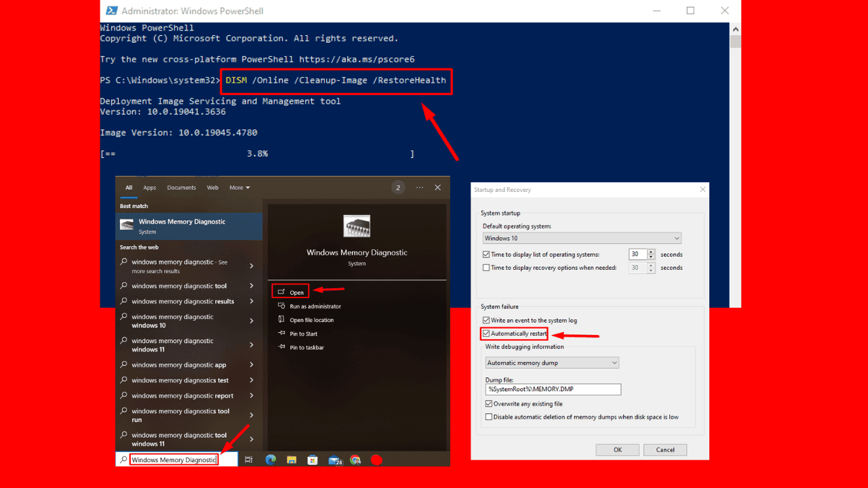Select the 'Windows Memory Diagnostic' best match result
This screenshot has height=488, width=868.
point(189,226)
